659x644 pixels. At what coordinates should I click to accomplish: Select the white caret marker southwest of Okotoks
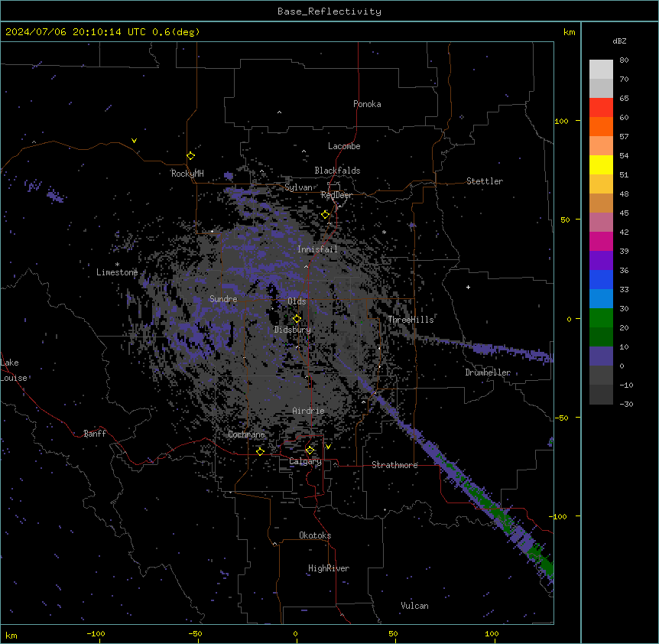point(274,544)
